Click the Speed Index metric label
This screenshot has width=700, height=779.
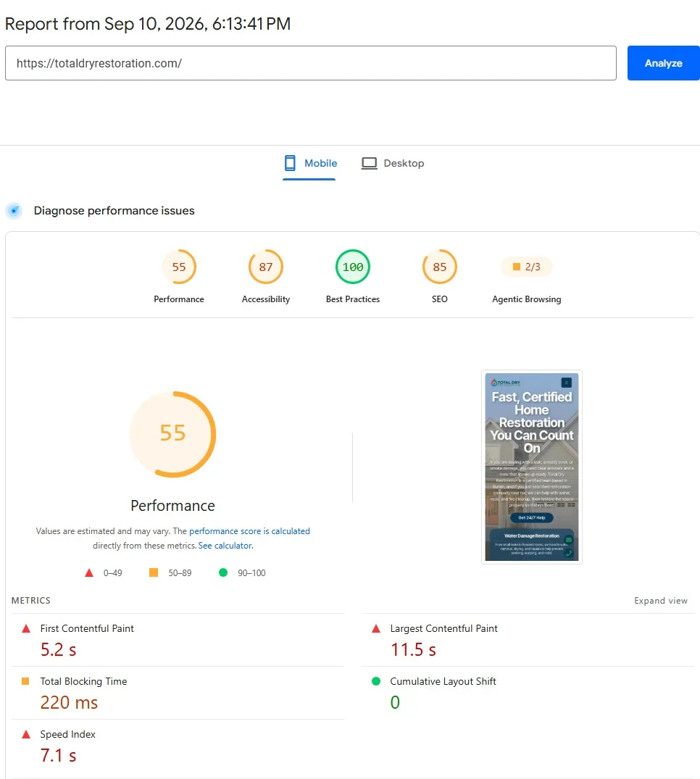(x=67, y=734)
